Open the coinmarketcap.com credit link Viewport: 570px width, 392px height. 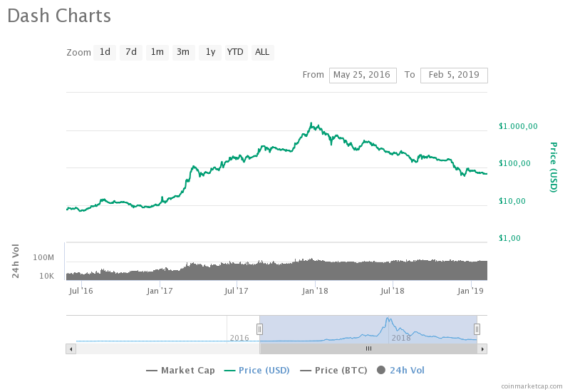pyautogui.click(x=532, y=386)
